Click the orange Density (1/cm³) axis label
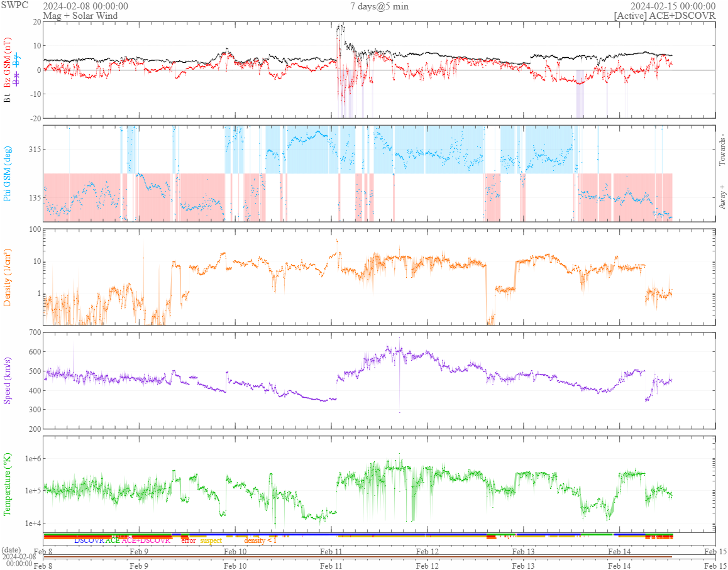This screenshot has width=728, height=570. point(8,277)
